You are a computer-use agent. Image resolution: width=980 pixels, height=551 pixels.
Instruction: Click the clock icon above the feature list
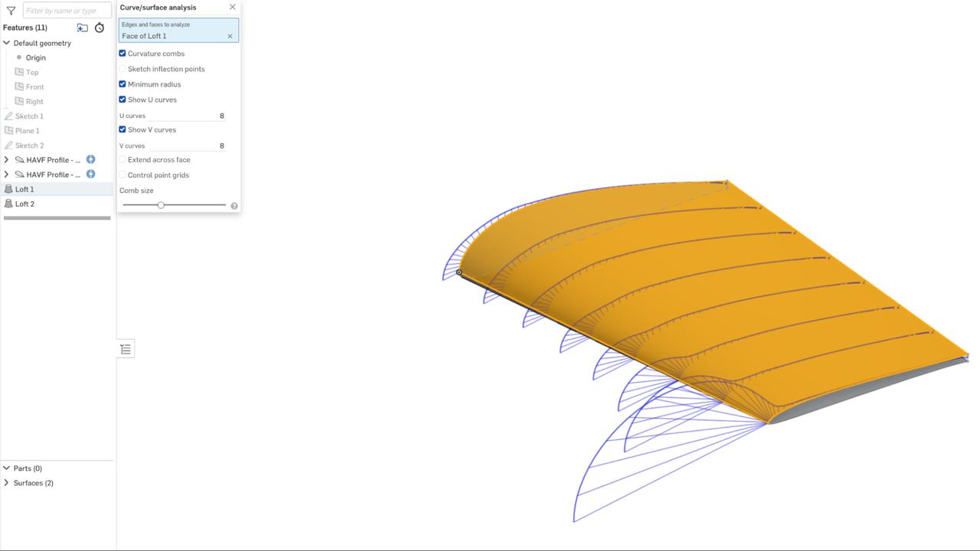(99, 28)
